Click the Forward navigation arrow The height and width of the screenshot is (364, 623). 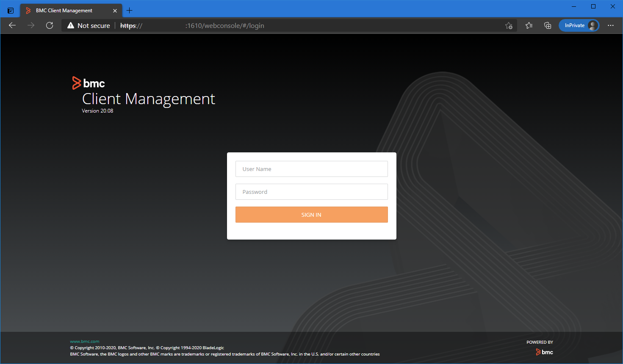pos(31,25)
